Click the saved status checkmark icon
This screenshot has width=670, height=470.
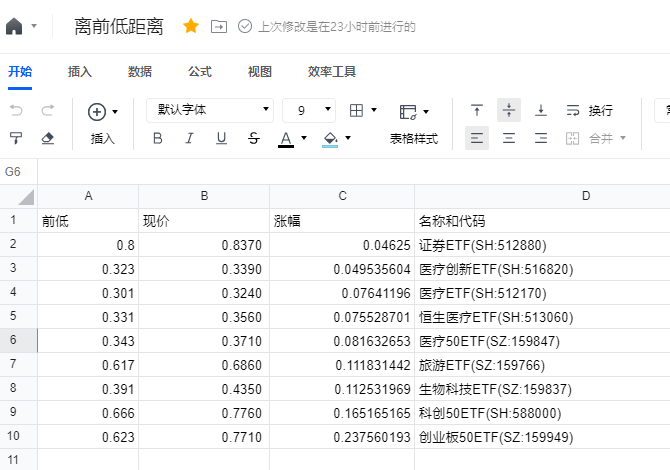(x=245, y=26)
